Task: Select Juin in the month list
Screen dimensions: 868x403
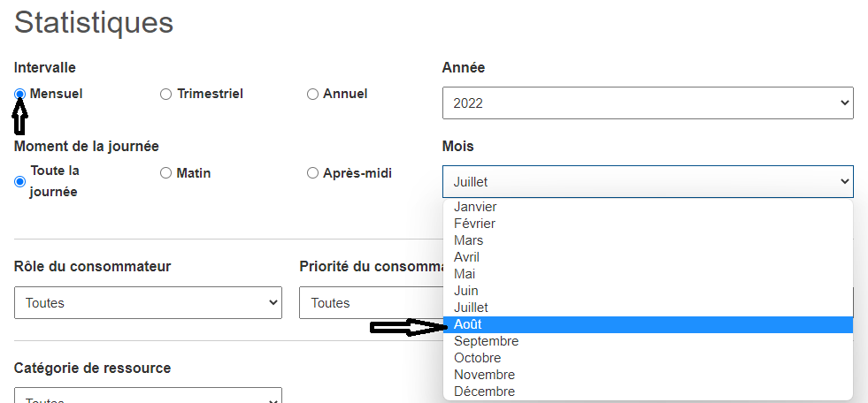Action: (648, 291)
